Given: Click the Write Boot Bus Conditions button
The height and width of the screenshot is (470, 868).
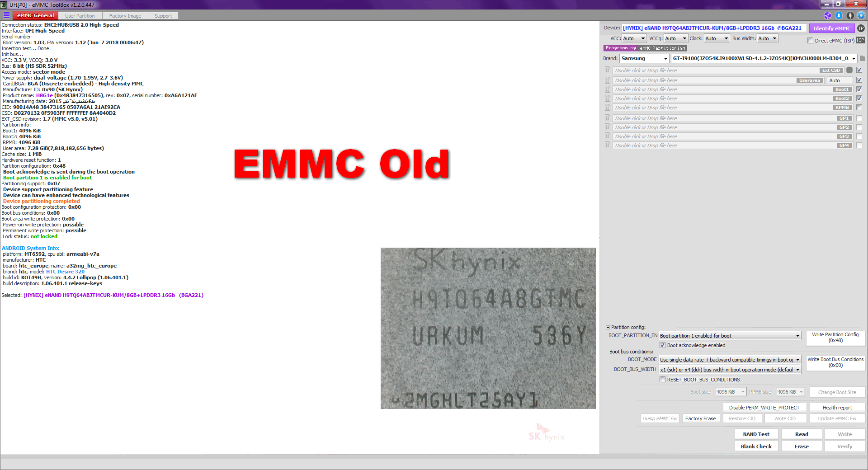Looking at the screenshot, I should tap(835, 362).
